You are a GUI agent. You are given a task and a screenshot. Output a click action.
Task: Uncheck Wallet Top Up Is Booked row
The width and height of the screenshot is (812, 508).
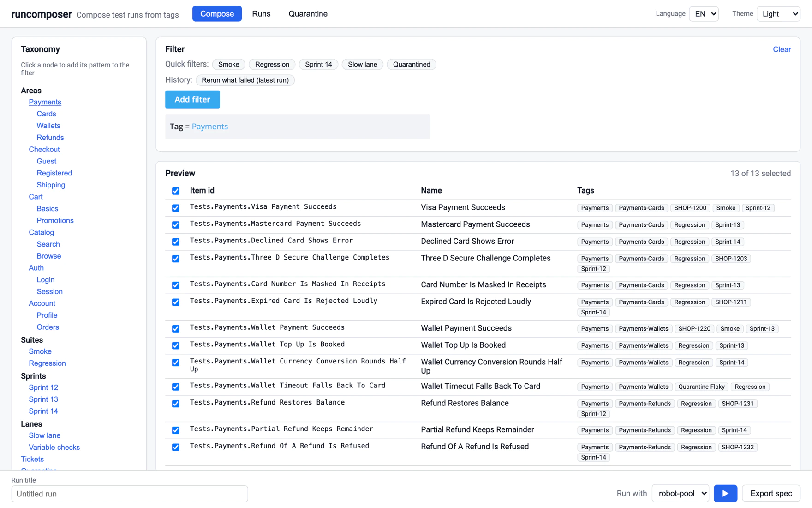click(x=176, y=345)
